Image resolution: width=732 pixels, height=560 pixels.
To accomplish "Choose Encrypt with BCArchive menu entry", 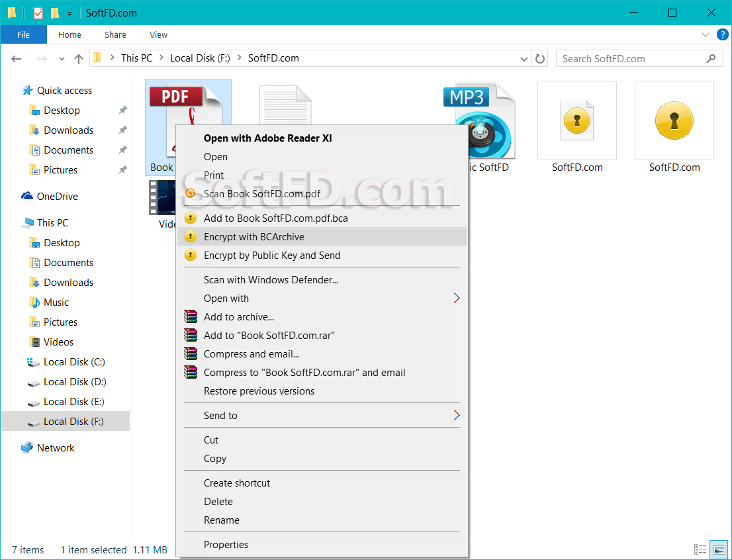I will (322, 237).
